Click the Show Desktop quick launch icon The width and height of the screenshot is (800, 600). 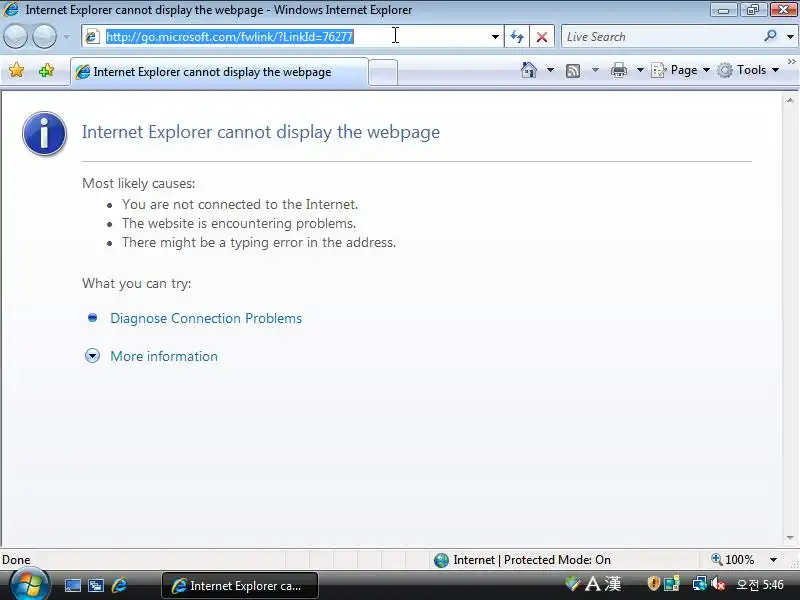(x=72, y=585)
